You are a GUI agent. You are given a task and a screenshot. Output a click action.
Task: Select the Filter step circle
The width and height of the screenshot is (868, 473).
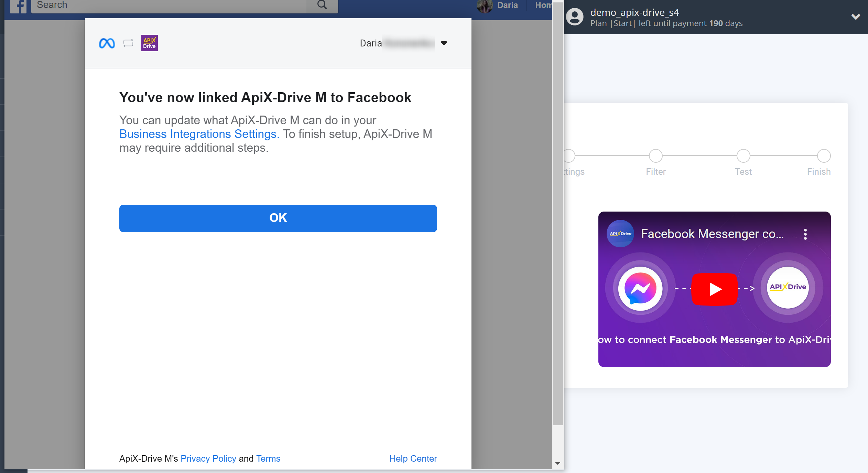(656, 156)
